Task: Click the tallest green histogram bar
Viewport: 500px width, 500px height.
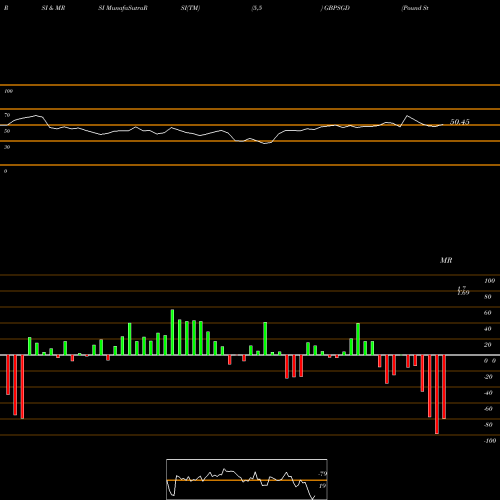Action: (172, 332)
